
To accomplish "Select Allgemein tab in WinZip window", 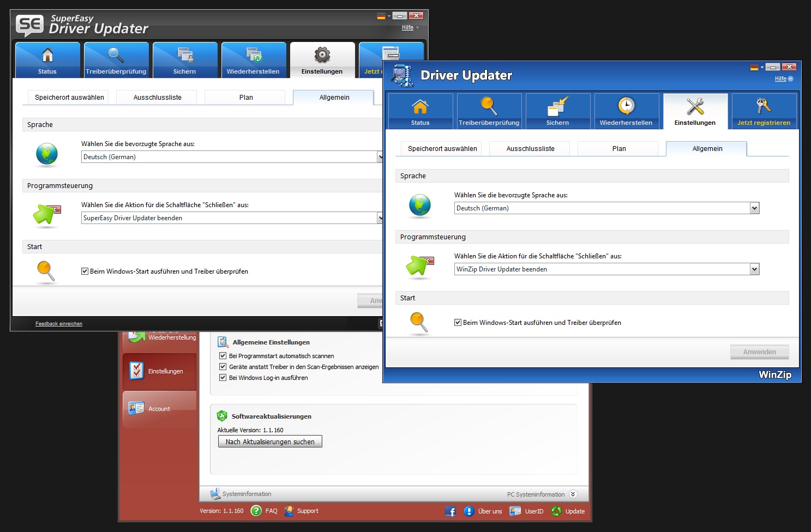I will (707, 148).
